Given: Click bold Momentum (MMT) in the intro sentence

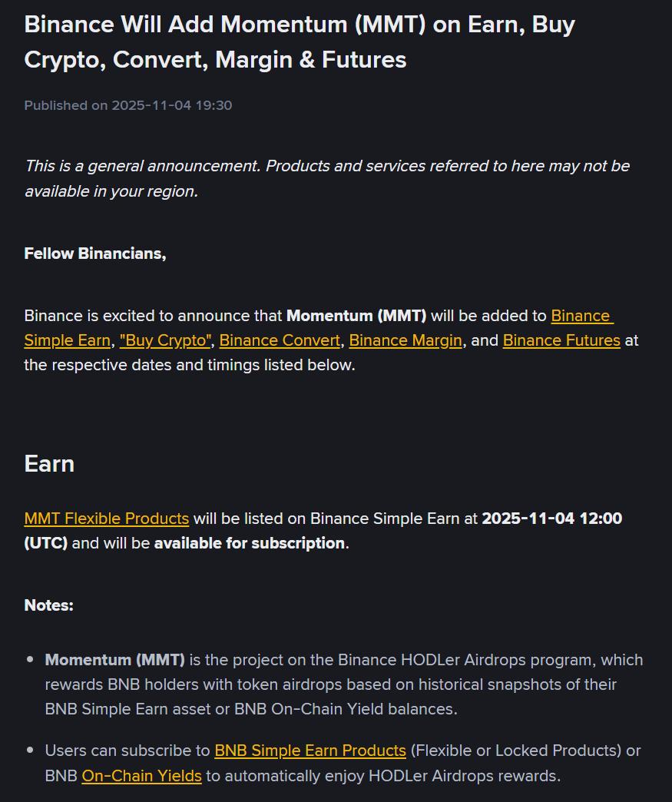Looking at the screenshot, I should pos(356,316).
